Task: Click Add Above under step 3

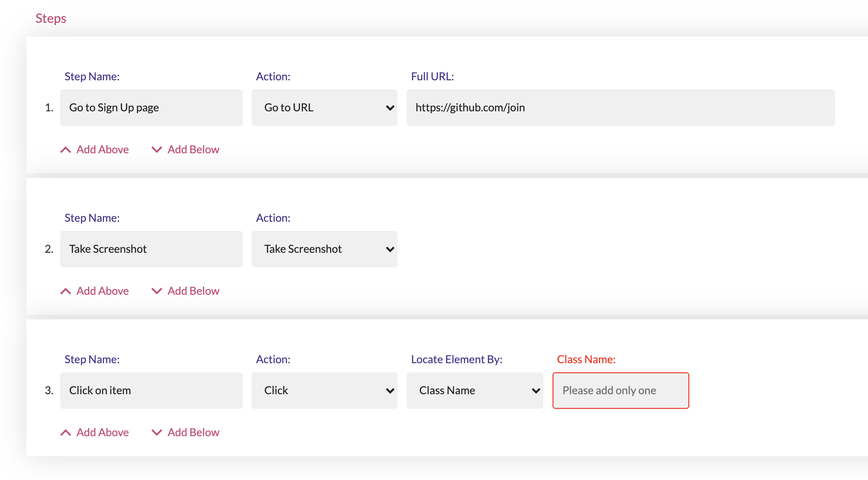Action: (102, 432)
